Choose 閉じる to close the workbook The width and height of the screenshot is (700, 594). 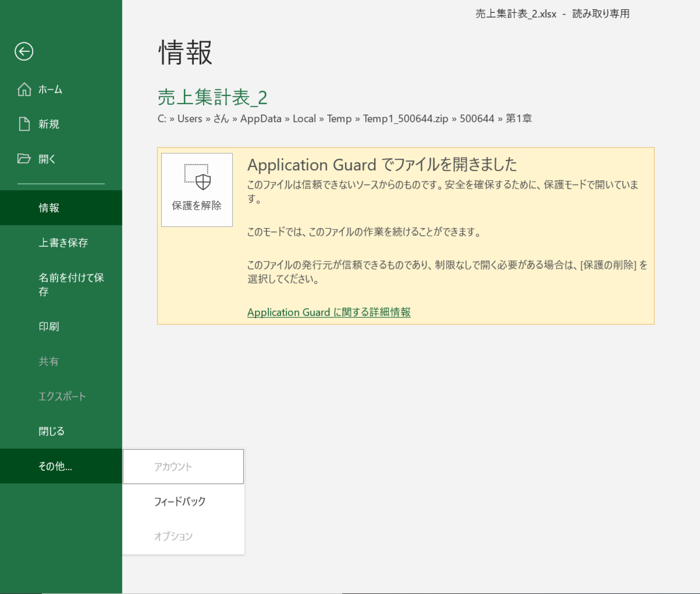click(61, 431)
